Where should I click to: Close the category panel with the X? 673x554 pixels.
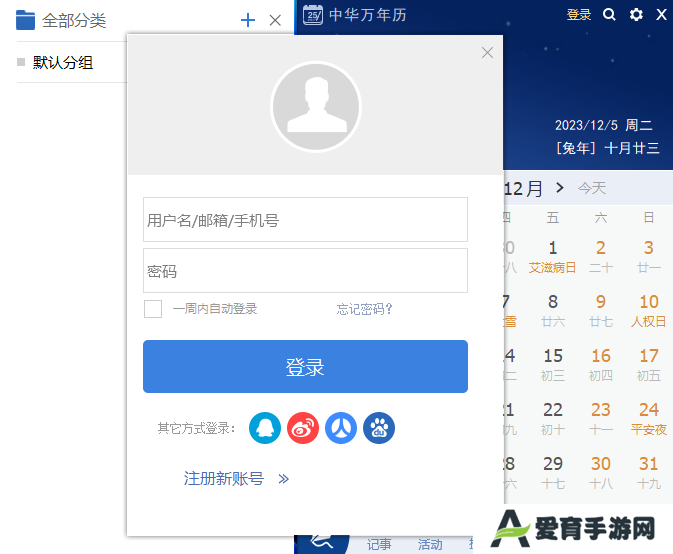275,20
